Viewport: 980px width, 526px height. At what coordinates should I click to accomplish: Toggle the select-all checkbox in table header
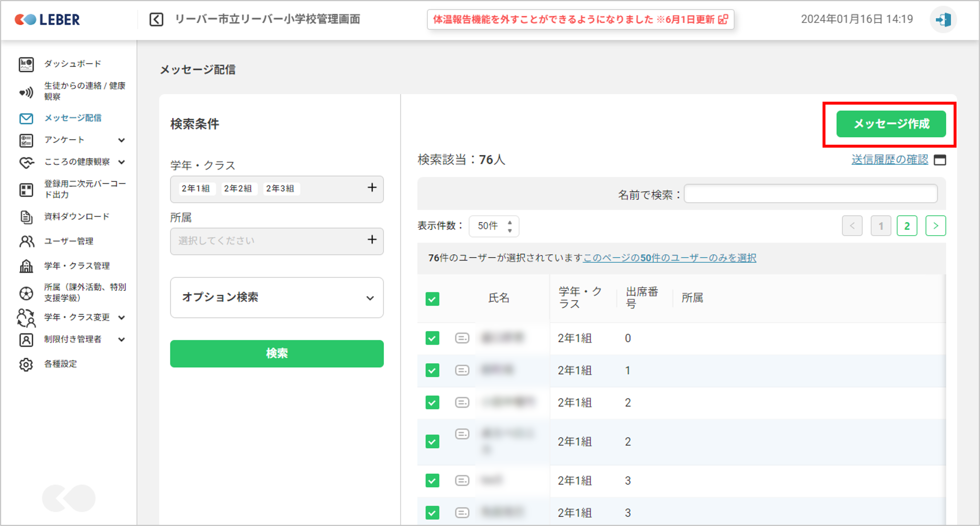pyautogui.click(x=432, y=299)
